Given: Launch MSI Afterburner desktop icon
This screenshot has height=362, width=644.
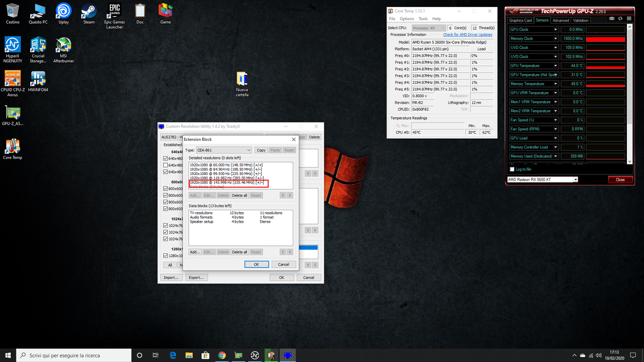Looking at the screenshot, I should 63,50.
